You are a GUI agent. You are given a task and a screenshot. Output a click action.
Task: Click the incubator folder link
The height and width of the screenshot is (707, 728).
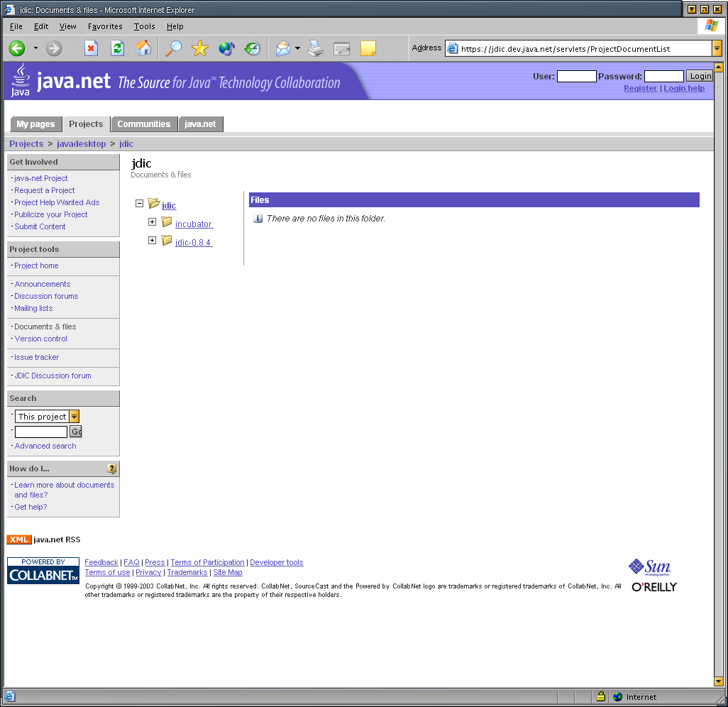[194, 224]
